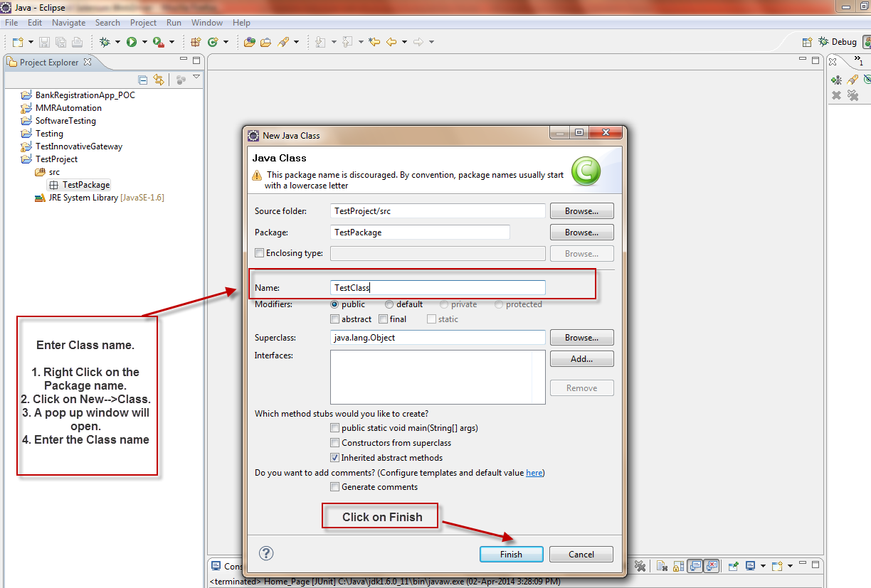Viewport: 871px width, 588px height.
Task: Open the Project menu
Action: point(143,23)
